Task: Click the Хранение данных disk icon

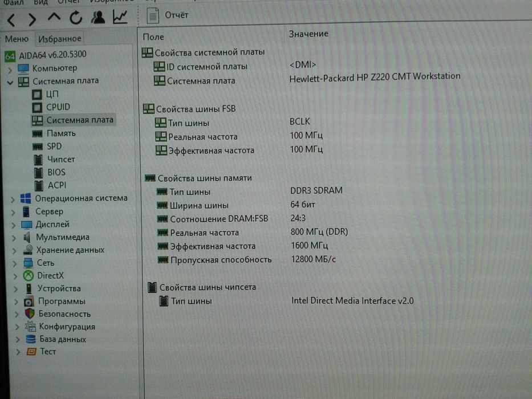Action: coord(28,250)
